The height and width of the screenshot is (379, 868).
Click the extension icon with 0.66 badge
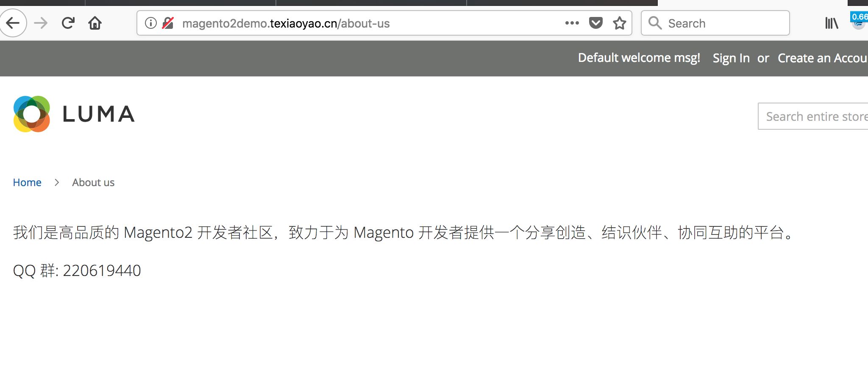coord(859,20)
